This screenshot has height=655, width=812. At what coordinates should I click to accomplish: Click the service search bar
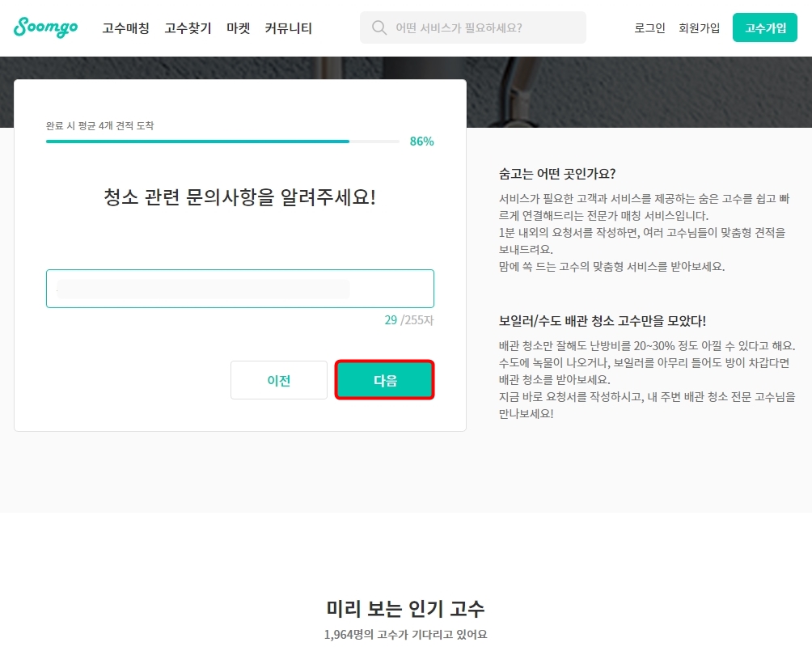[x=473, y=27]
